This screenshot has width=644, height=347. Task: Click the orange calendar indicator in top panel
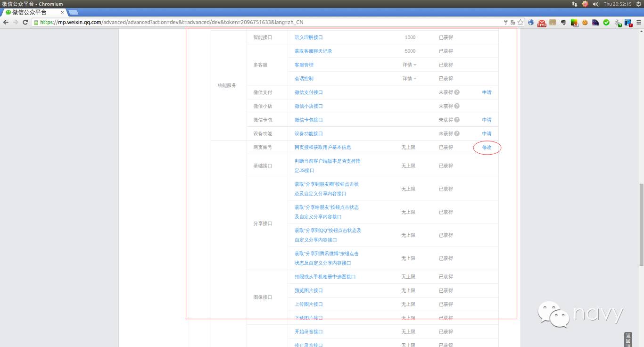tap(585, 4)
